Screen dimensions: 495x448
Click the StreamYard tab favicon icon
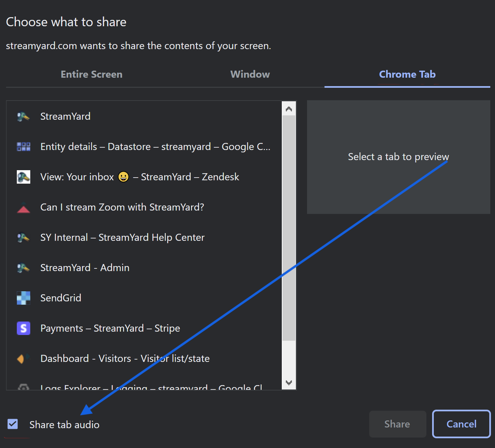[x=23, y=116]
